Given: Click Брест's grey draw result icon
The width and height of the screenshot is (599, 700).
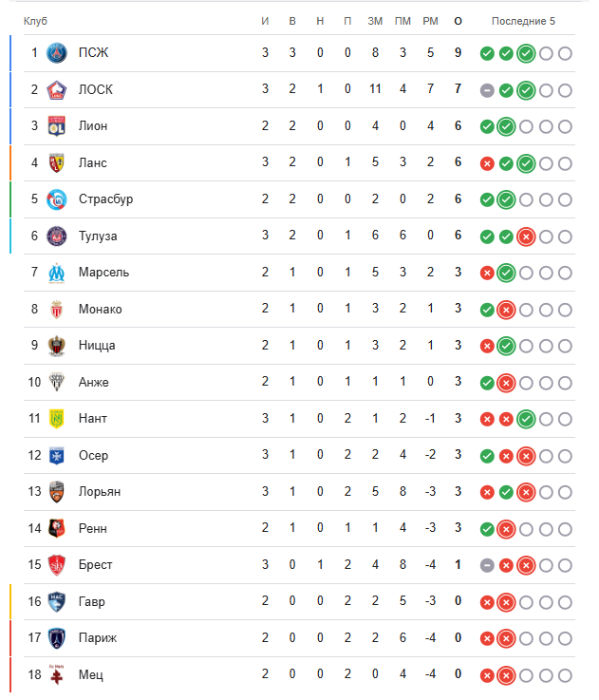Looking at the screenshot, I should tap(487, 565).
